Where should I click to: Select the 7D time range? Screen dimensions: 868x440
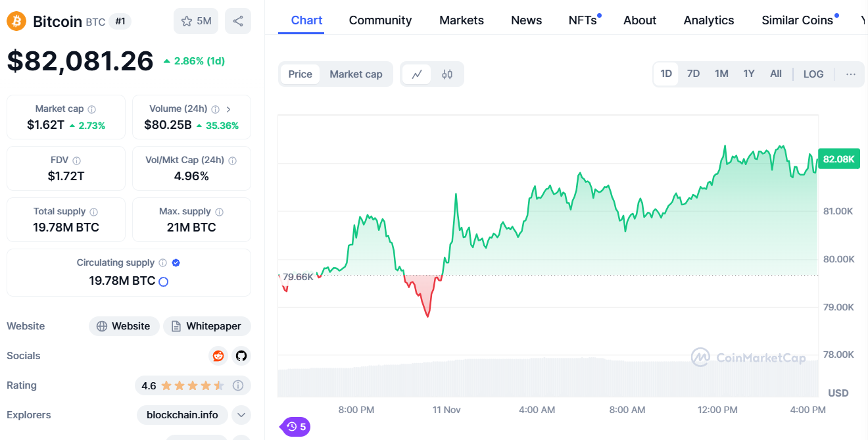693,74
